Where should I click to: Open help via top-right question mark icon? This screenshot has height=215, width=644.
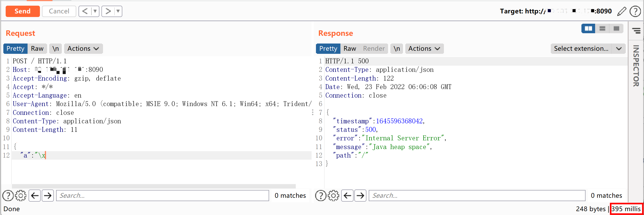pyautogui.click(x=635, y=11)
